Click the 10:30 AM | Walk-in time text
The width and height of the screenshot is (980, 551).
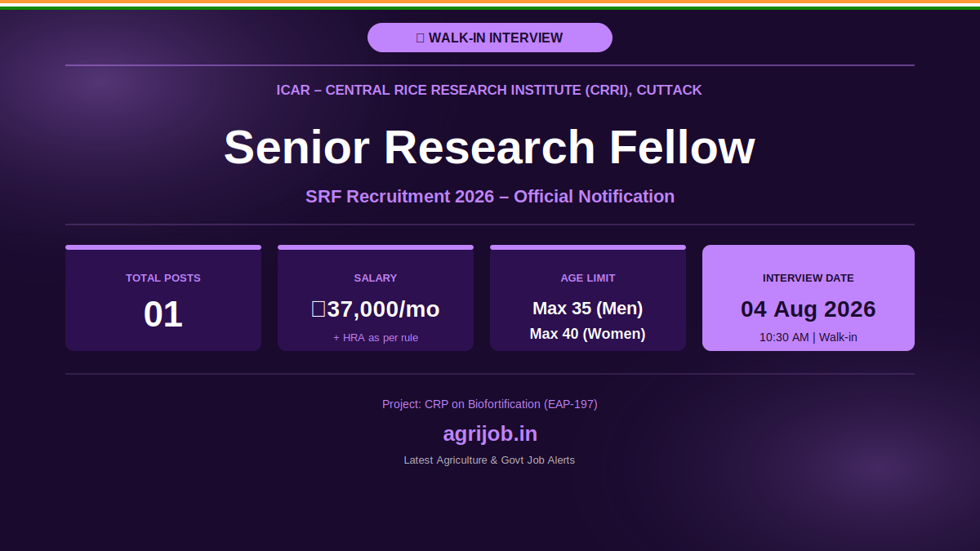[x=808, y=337]
